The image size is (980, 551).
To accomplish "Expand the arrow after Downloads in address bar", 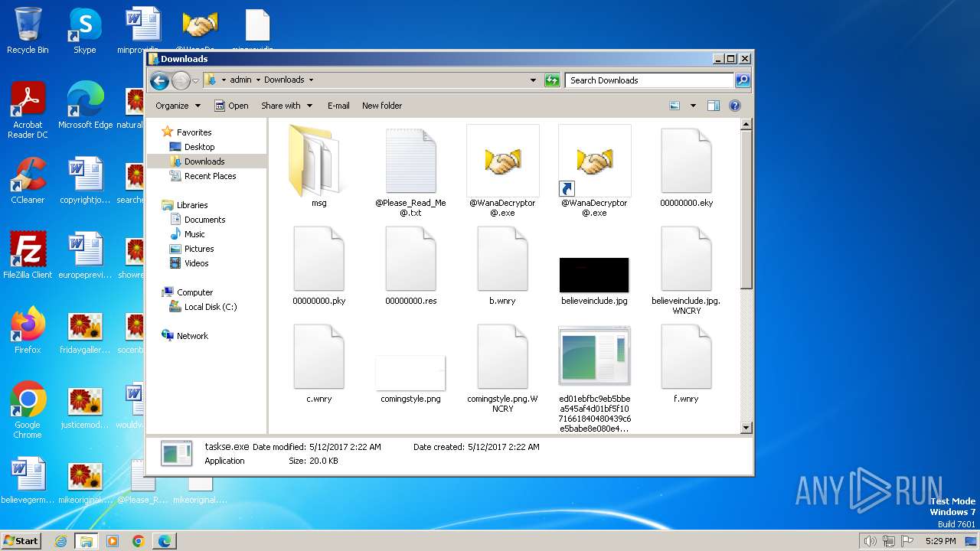I will (x=311, y=80).
